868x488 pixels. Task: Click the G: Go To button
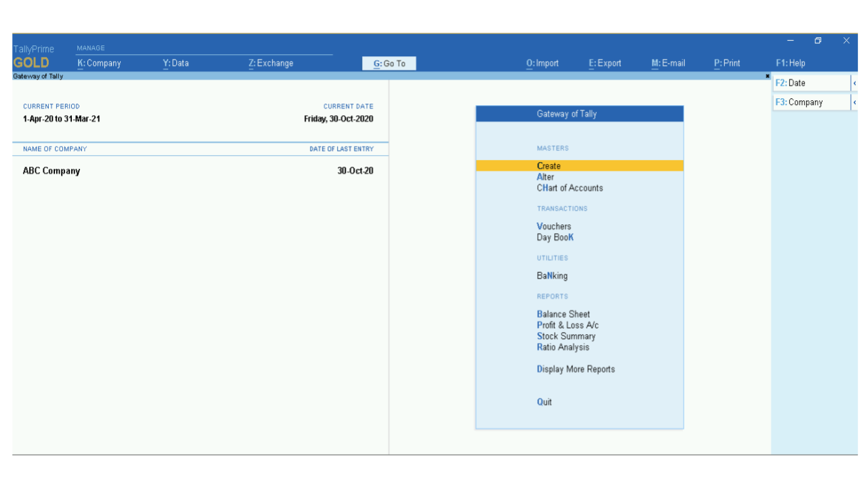[389, 64]
